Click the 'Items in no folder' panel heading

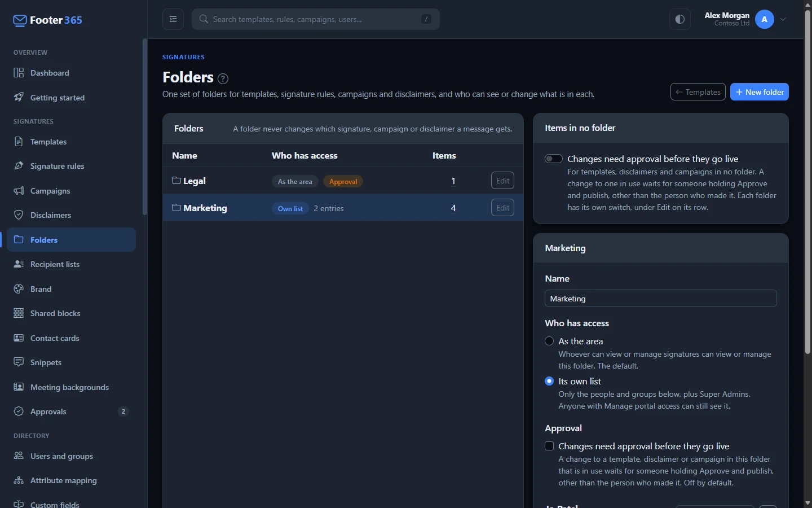(580, 128)
